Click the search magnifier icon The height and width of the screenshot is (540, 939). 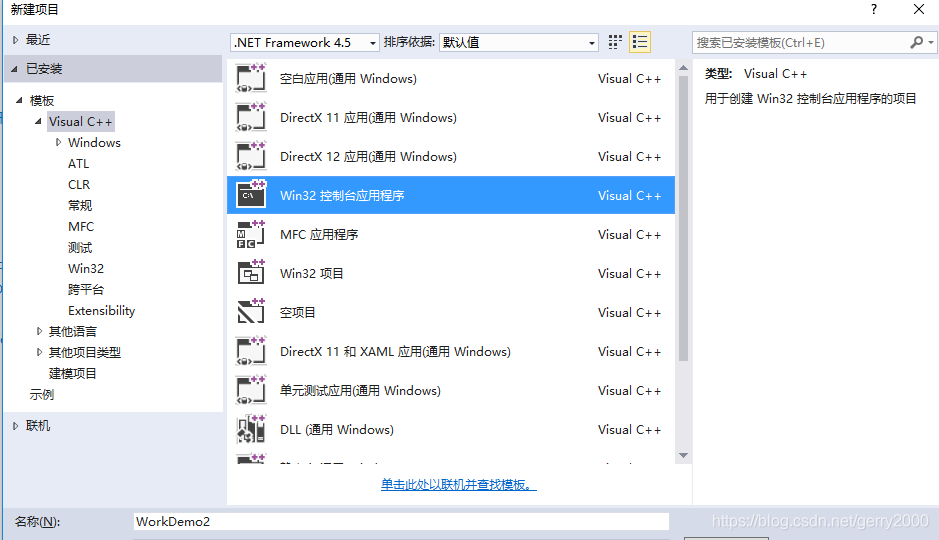916,43
